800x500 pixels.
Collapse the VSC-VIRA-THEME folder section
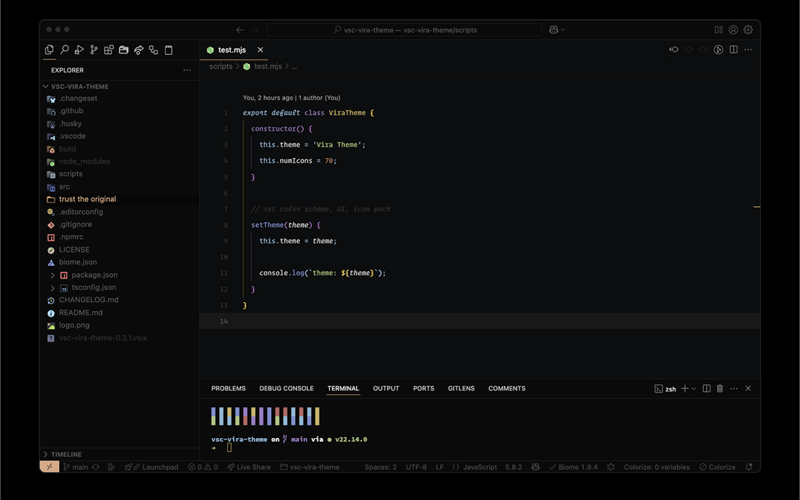[x=45, y=87]
